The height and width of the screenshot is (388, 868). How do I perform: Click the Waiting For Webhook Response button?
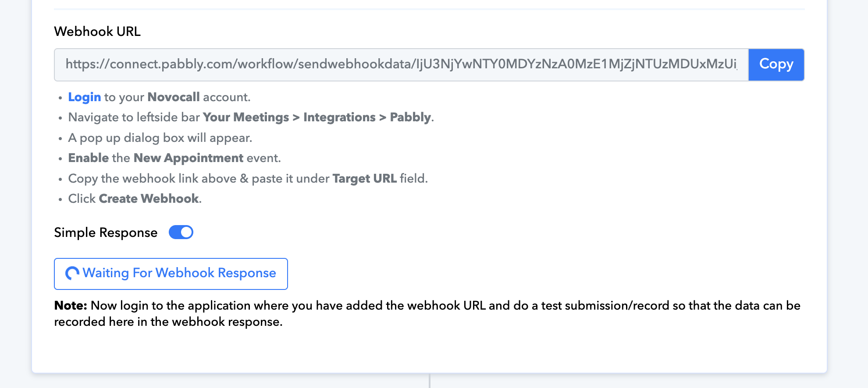(171, 274)
